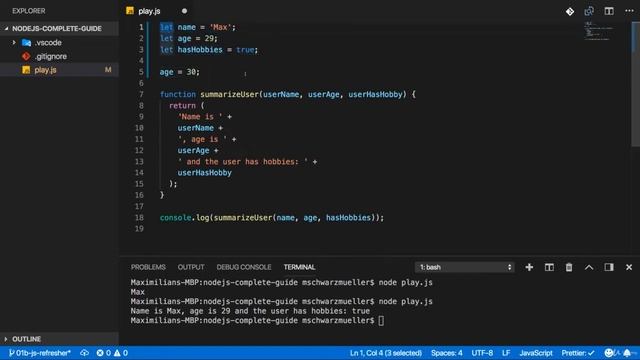The image size is (640, 360).
Task: Open the editor more actions ellipsis
Action: [629, 11]
